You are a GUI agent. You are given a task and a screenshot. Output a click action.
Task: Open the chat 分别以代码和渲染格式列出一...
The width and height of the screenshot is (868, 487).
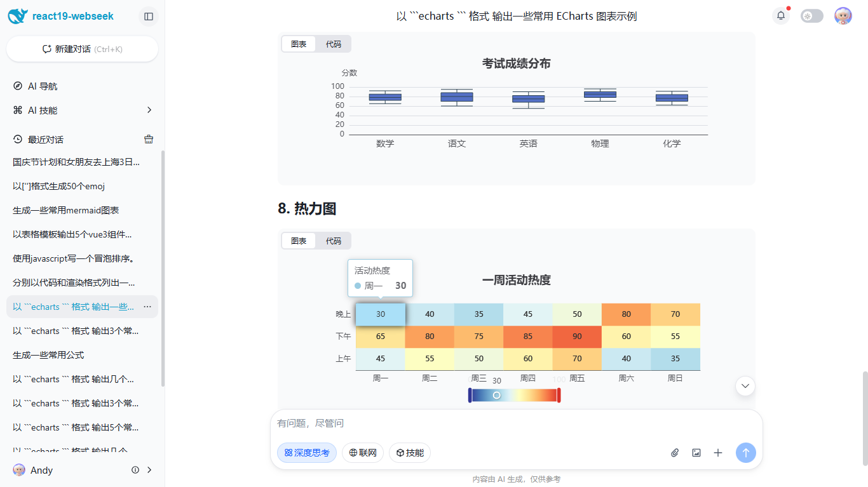pyautogui.click(x=83, y=283)
